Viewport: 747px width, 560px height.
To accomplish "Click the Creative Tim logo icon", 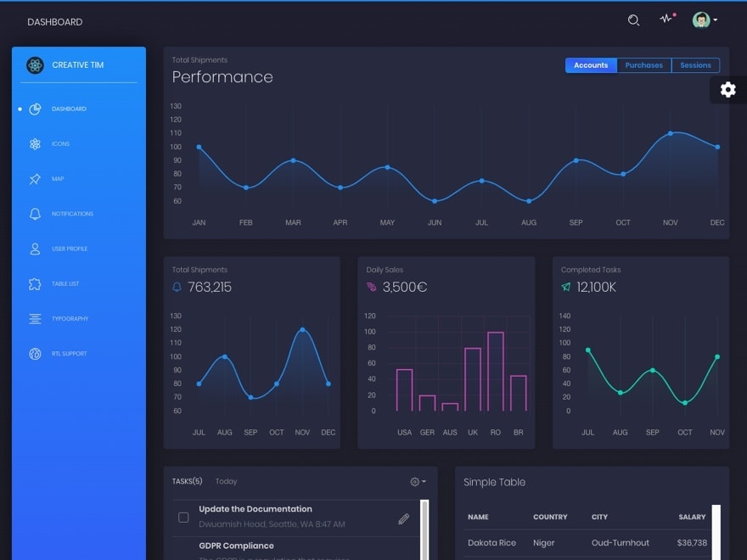I will coord(35,65).
